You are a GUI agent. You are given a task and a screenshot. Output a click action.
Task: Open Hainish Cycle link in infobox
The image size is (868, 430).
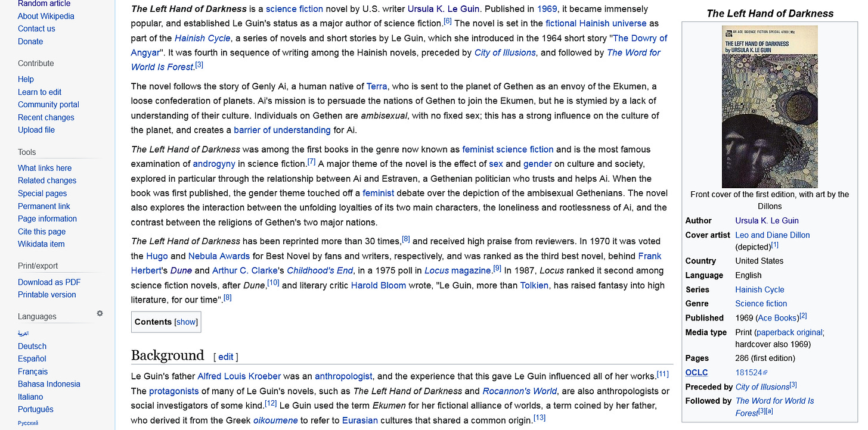(x=760, y=289)
